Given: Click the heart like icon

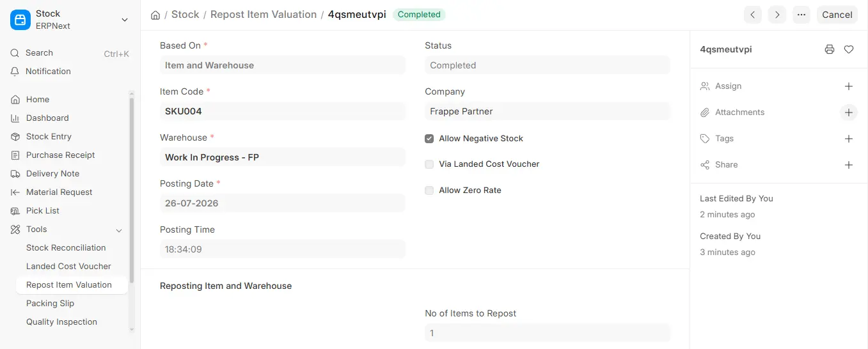Looking at the screenshot, I should 849,49.
